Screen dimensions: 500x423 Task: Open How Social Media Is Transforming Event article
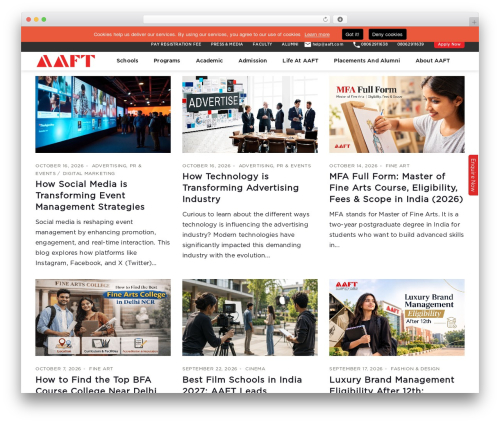[90, 195]
